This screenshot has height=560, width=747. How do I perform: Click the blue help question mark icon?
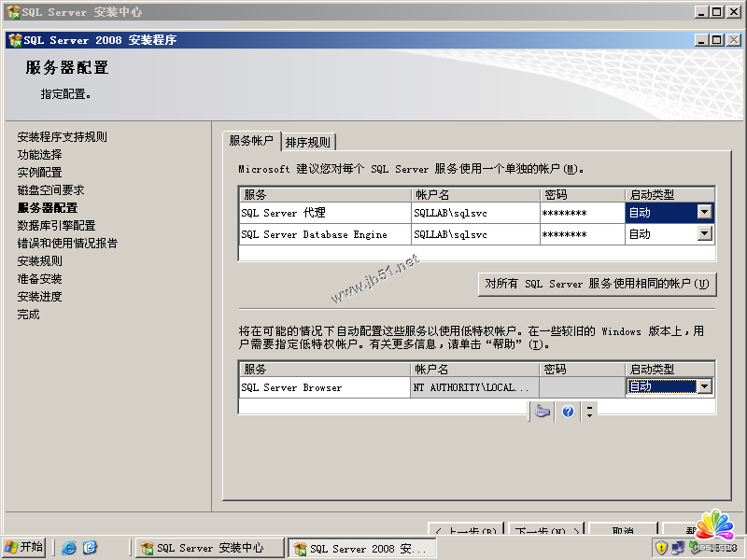point(567,412)
